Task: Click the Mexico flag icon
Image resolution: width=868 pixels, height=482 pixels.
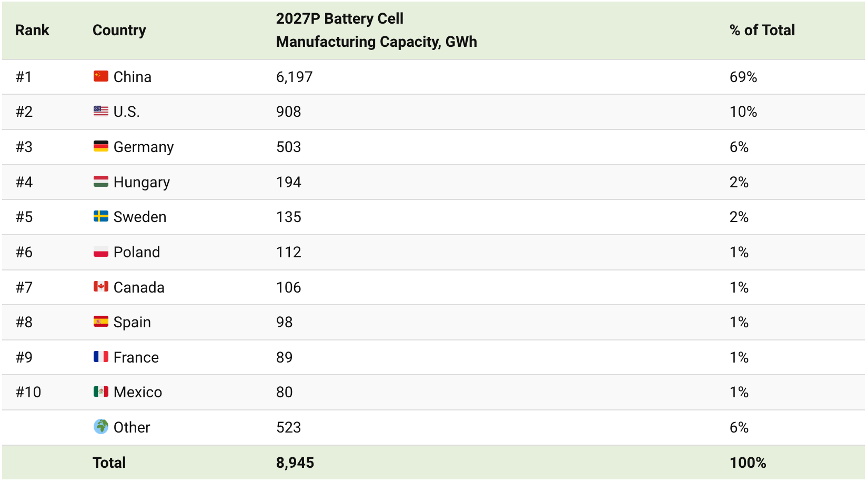Action: coord(100,392)
